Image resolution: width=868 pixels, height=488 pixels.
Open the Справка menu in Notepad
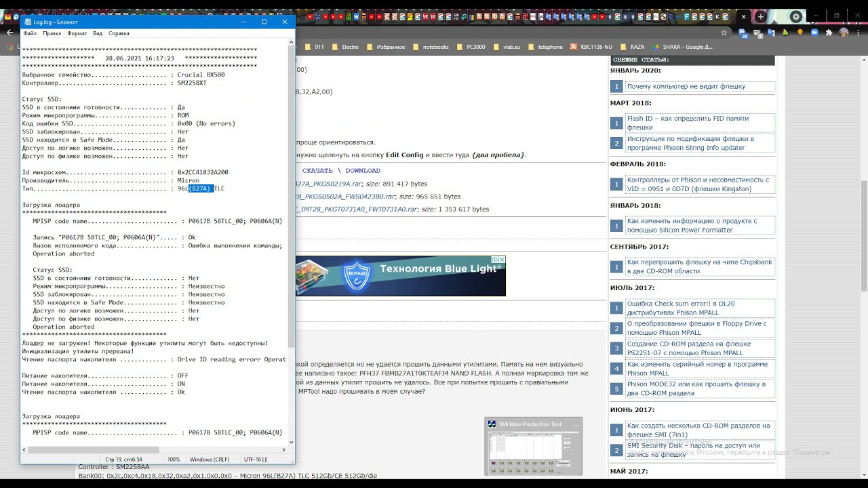click(x=119, y=33)
